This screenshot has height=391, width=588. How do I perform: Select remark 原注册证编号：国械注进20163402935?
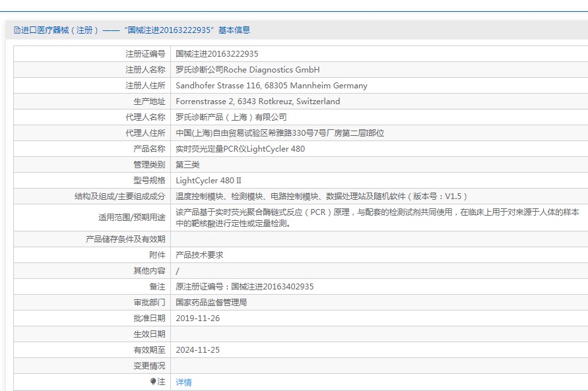[x=244, y=287]
